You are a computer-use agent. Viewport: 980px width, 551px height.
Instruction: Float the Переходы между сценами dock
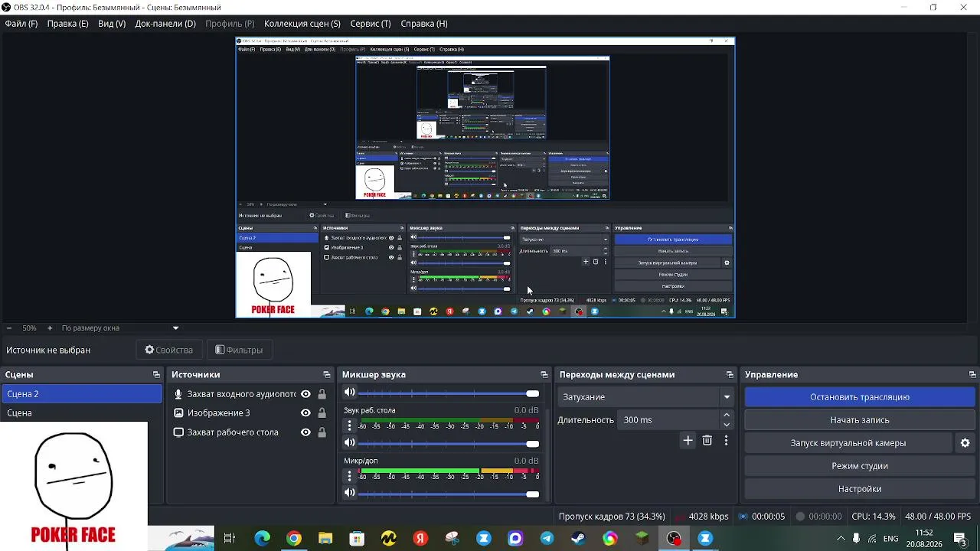tap(730, 375)
